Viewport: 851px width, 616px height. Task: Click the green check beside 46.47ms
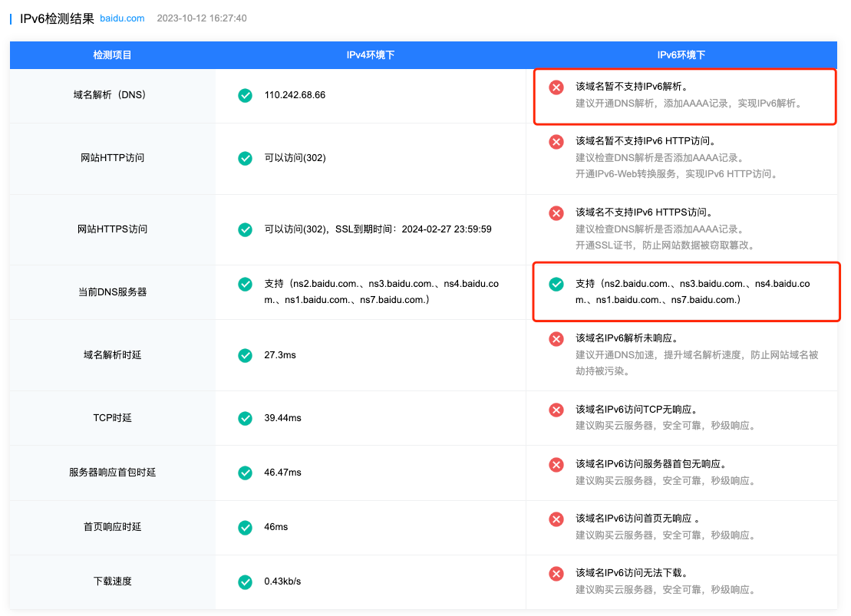(245, 473)
